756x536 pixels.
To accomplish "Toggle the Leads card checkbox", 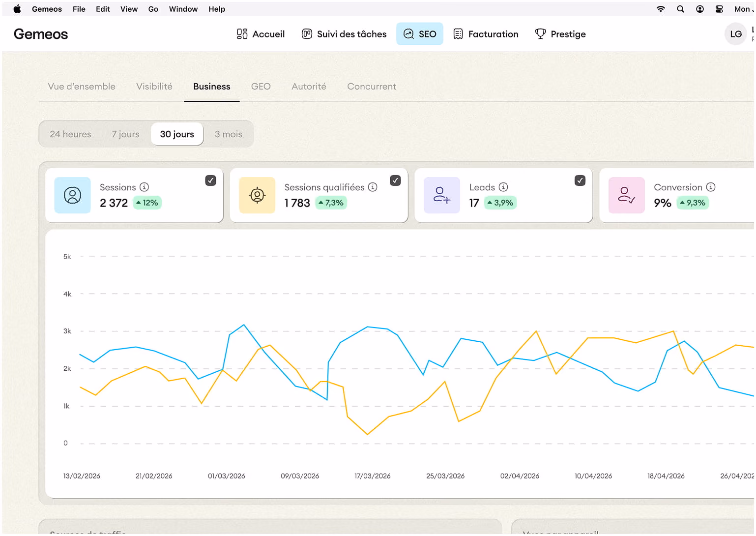I will [580, 180].
